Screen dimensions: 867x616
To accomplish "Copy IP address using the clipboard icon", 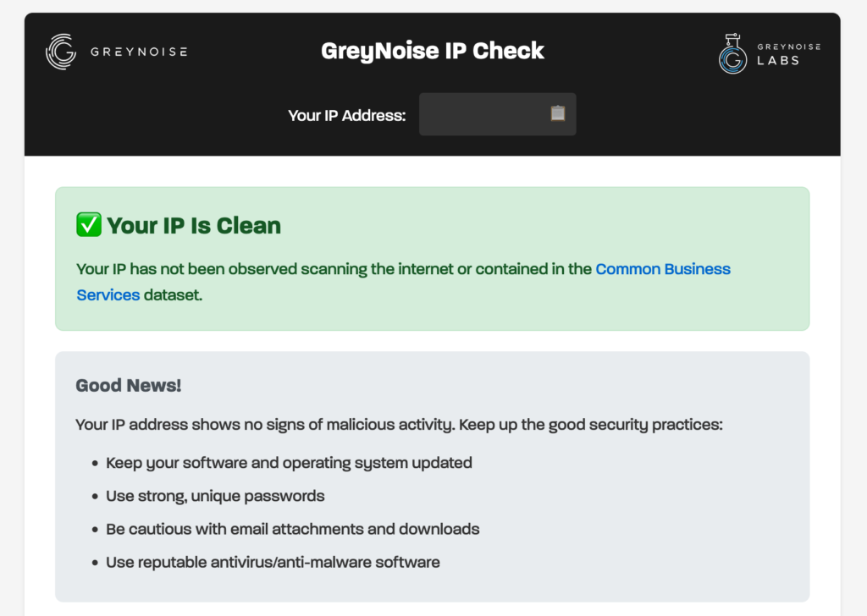I will pyautogui.click(x=557, y=113).
